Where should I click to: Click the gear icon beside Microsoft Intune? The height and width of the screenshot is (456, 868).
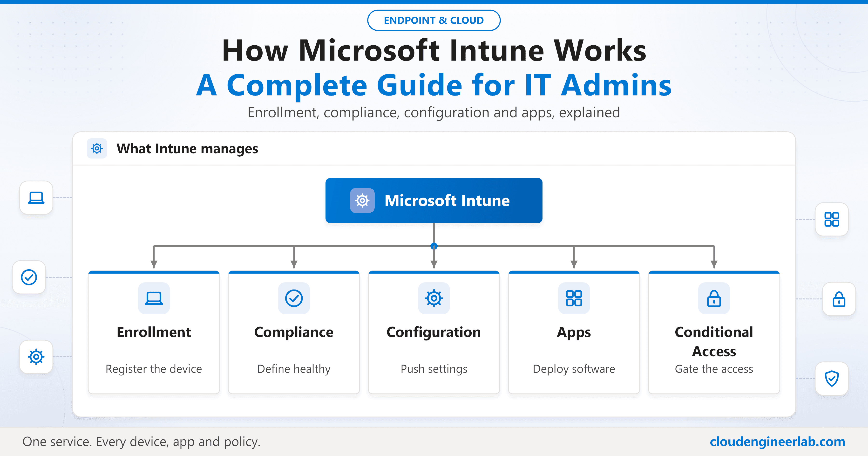(x=362, y=200)
